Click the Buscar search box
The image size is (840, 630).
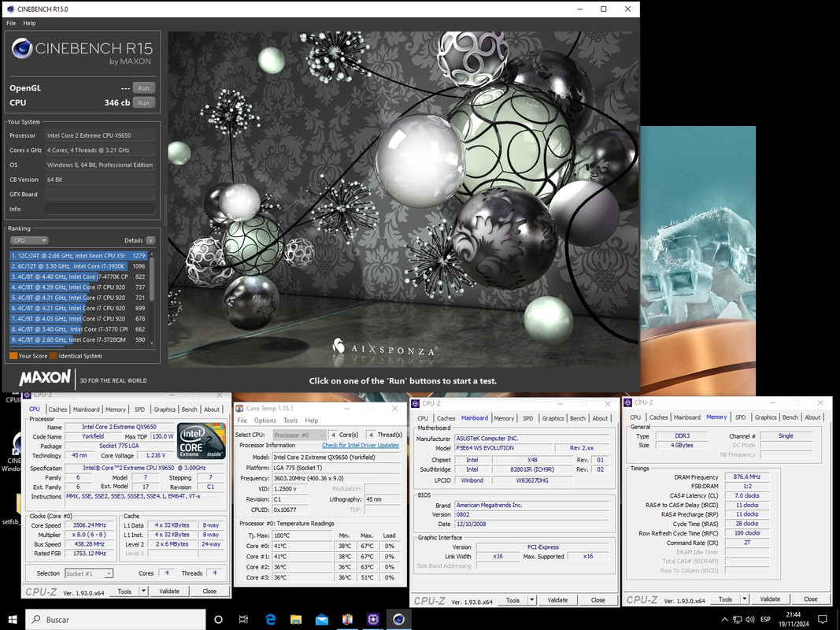coord(115,619)
